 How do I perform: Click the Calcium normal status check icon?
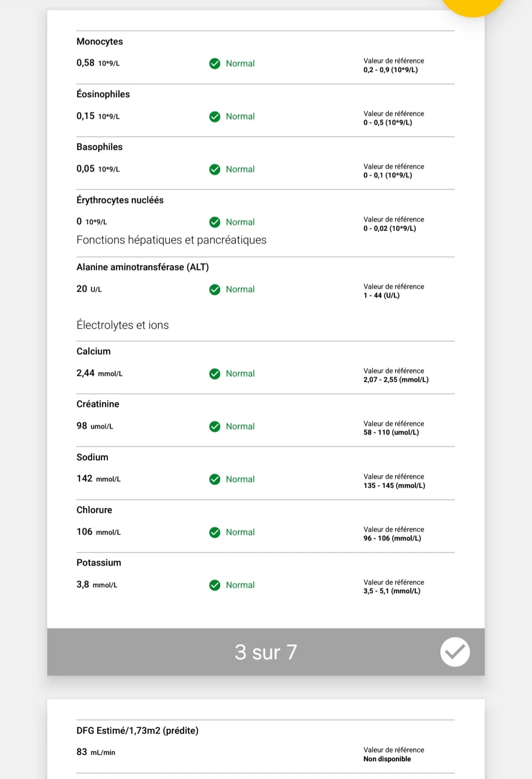[215, 374]
